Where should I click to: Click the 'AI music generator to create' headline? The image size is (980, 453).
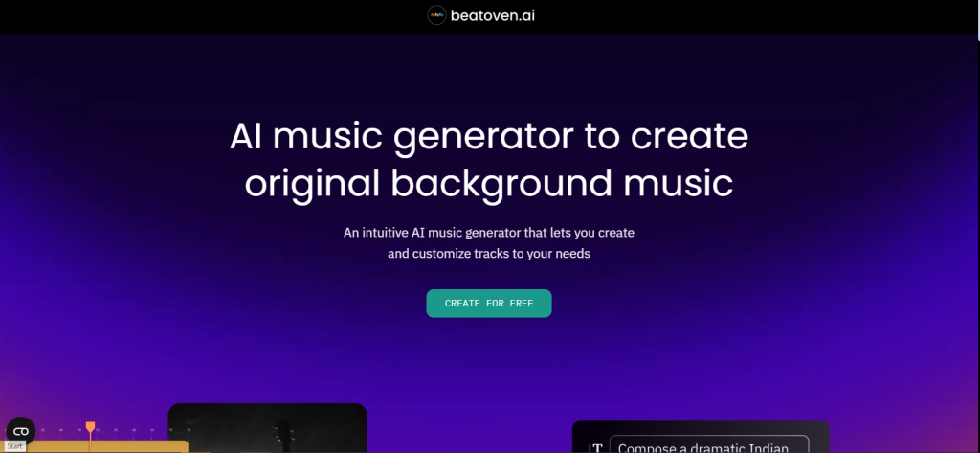489,136
